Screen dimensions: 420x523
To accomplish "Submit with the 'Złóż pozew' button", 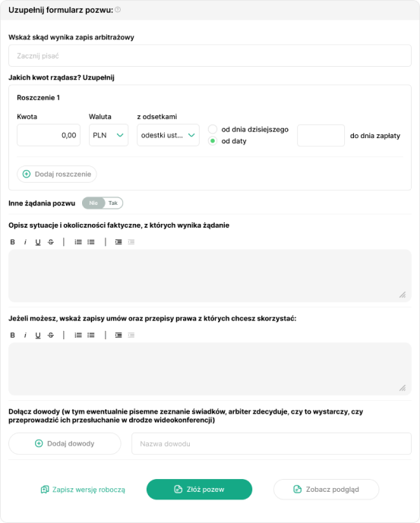I will pyautogui.click(x=199, y=490).
